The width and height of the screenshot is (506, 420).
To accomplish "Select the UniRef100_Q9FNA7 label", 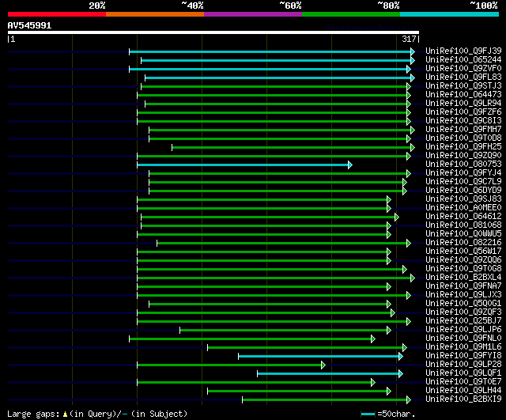I will 463,286.
